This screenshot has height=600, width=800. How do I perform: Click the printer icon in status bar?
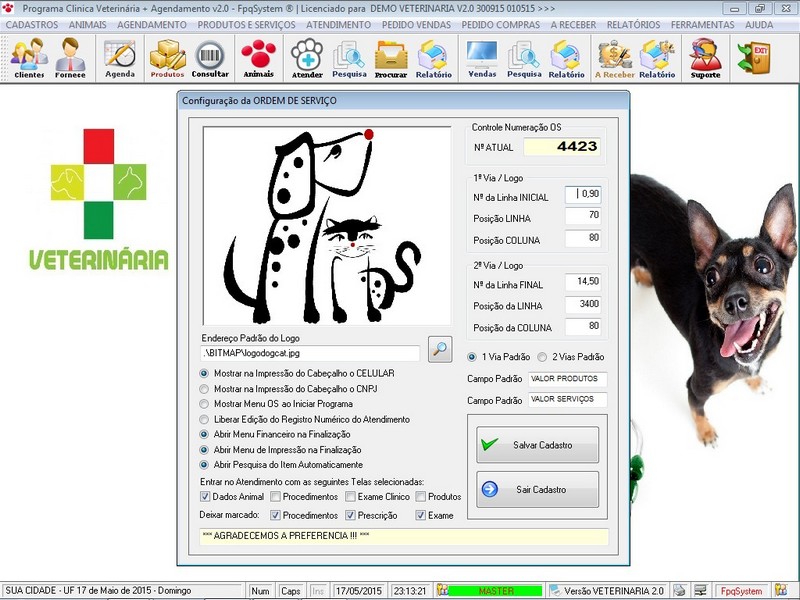coord(680,591)
